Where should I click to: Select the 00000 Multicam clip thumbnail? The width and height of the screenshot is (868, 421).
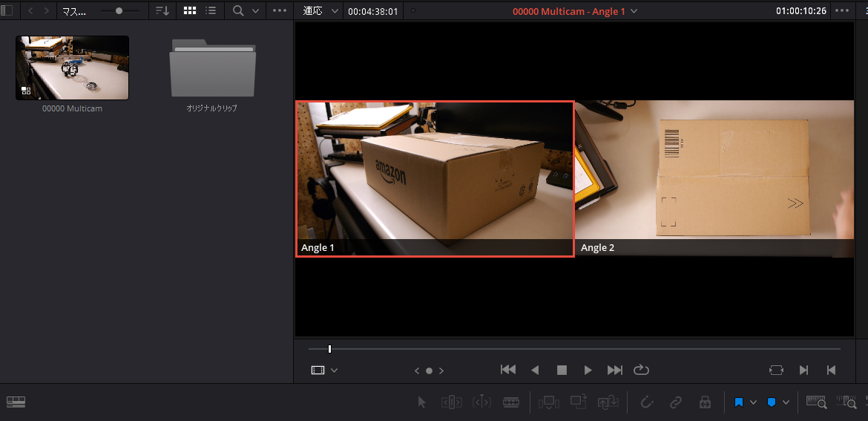click(72, 68)
